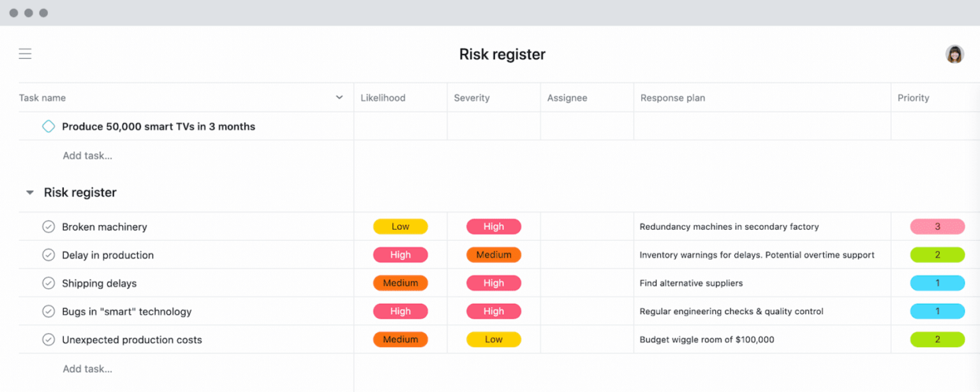This screenshot has width=980, height=392.
Task: Mark "Broken machinery" as complete
Action: 48,227
